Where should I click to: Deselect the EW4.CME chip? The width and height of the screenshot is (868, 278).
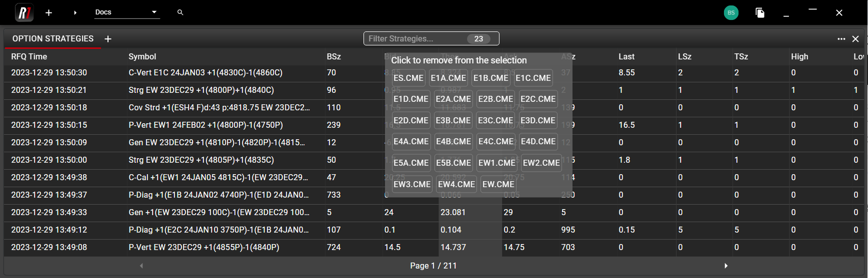456,184
